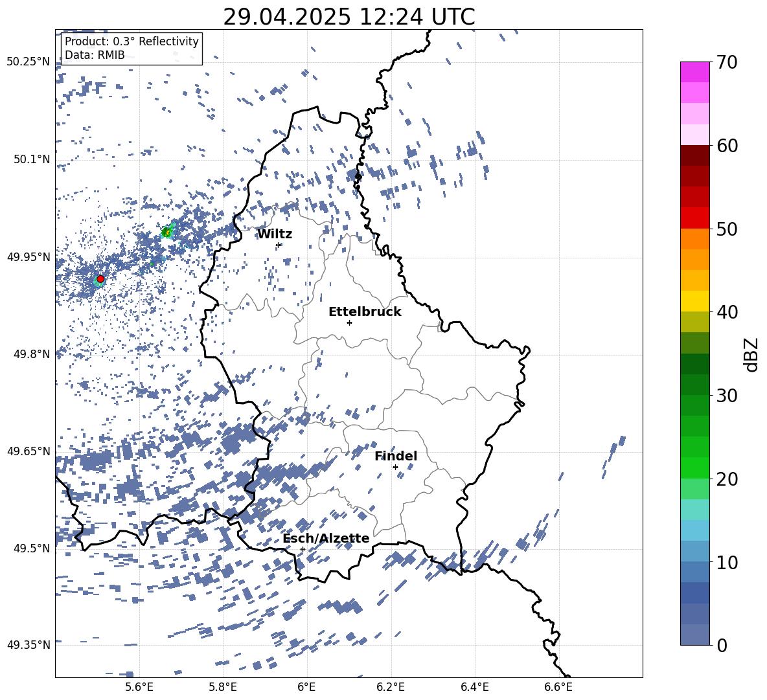This screenshot has height=700, width=767.
Task: Click the 6°E longitude label
Action: [x=306, y=687]
